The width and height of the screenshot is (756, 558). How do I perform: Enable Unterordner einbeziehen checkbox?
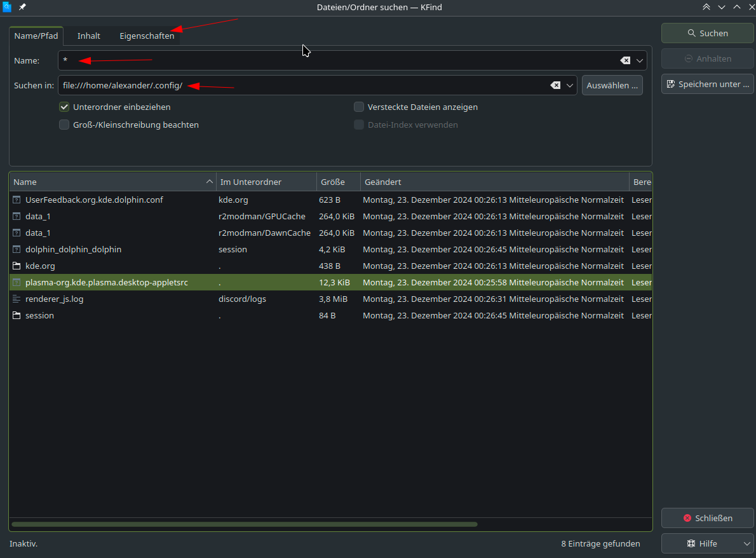64,107
